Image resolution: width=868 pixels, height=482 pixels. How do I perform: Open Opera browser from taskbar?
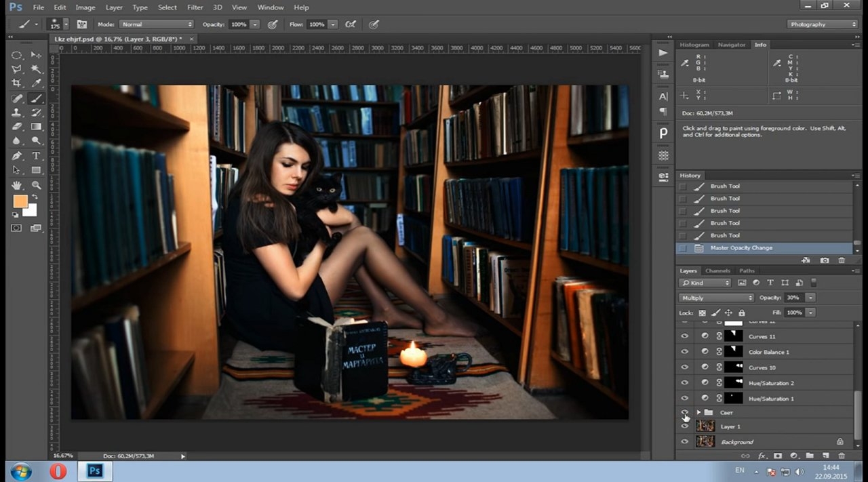[58, 471]
